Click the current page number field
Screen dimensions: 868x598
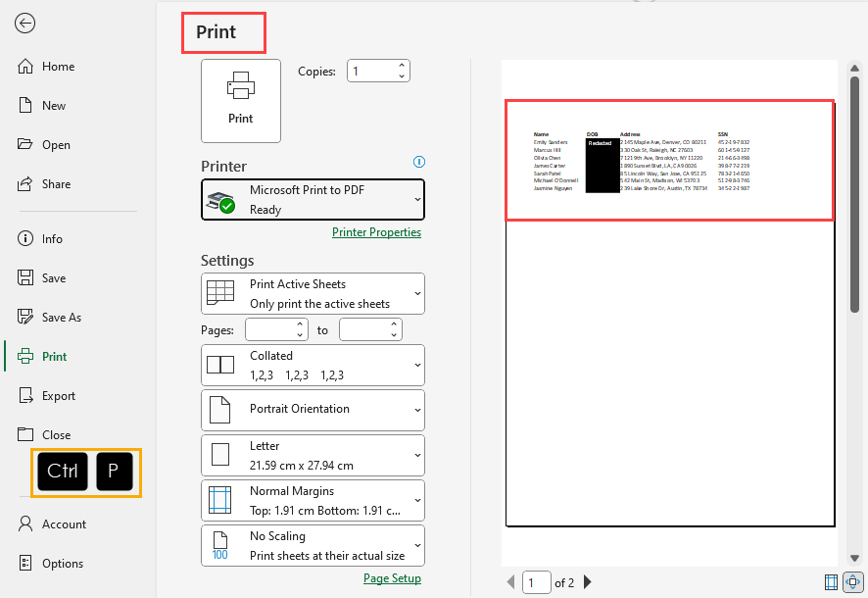click(536, 582)
